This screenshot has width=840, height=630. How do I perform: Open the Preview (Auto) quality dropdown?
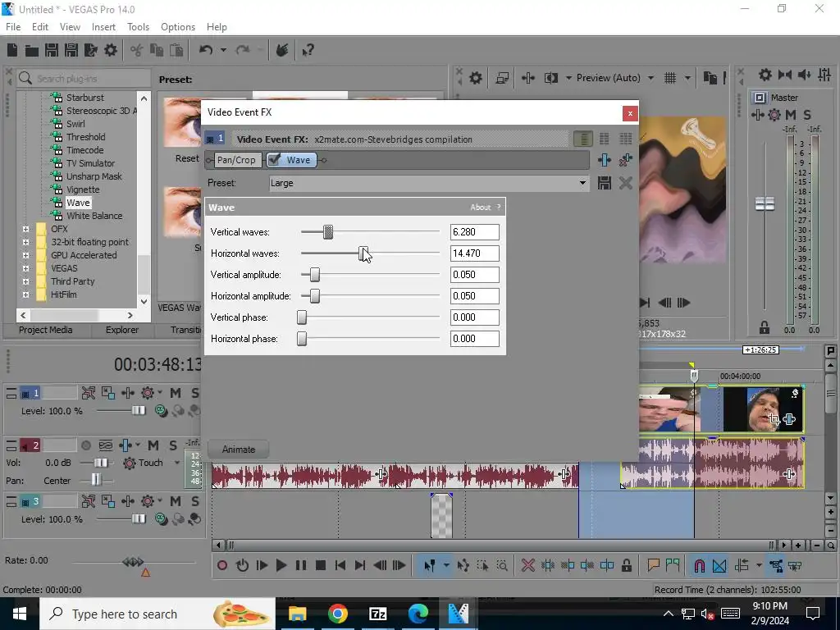pyautogui.click(x=651, y=78)
